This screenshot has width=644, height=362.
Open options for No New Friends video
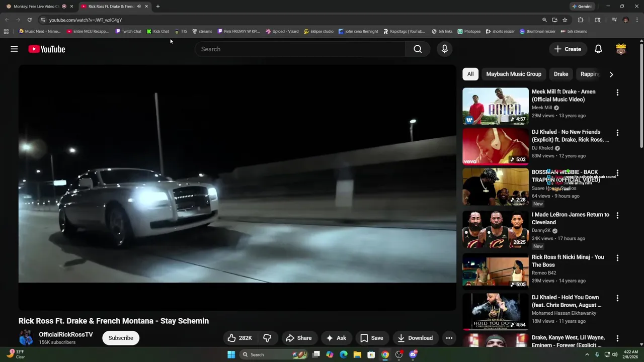[617, 133]
